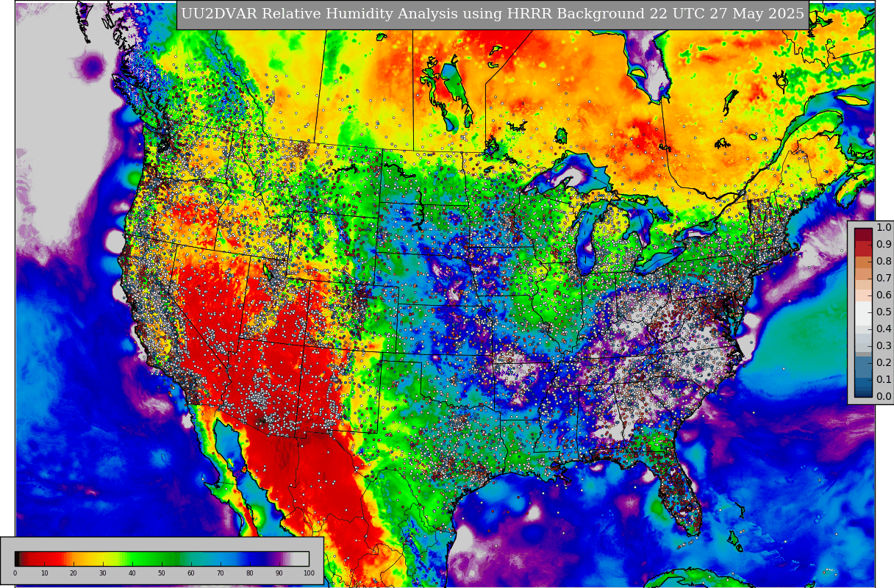Click the 0.7 label on the vertical colorbar

tap(884, 279)
